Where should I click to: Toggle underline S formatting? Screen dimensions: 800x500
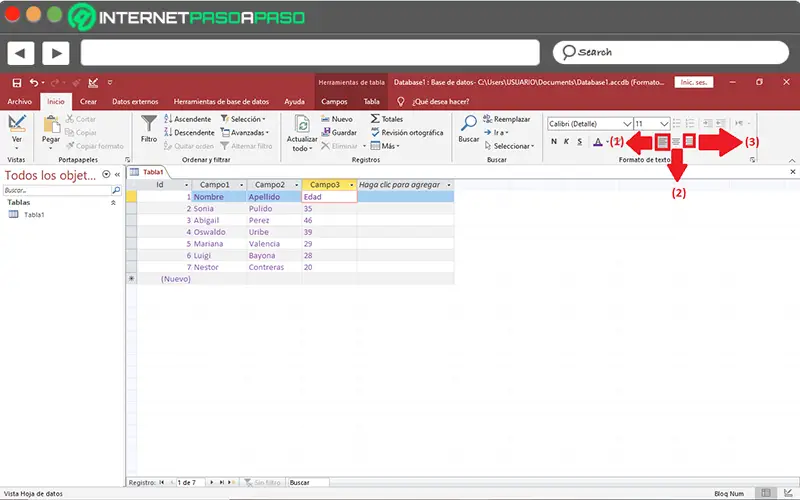click(580, 142)
